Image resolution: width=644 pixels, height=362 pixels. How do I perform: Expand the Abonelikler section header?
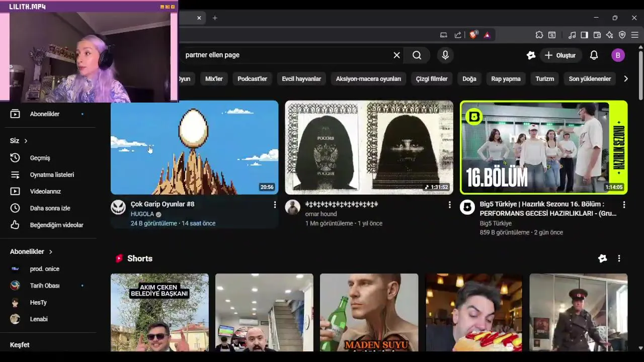[32, 251]
